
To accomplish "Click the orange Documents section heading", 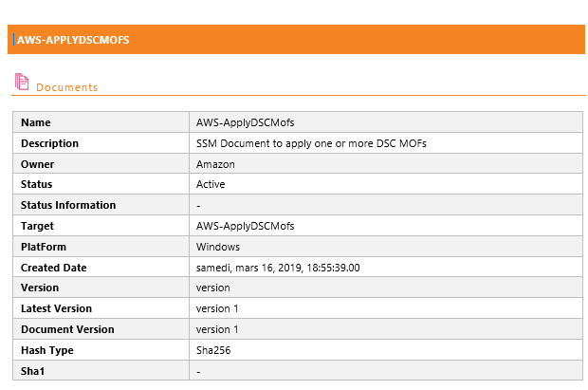I will coord(66,87).
